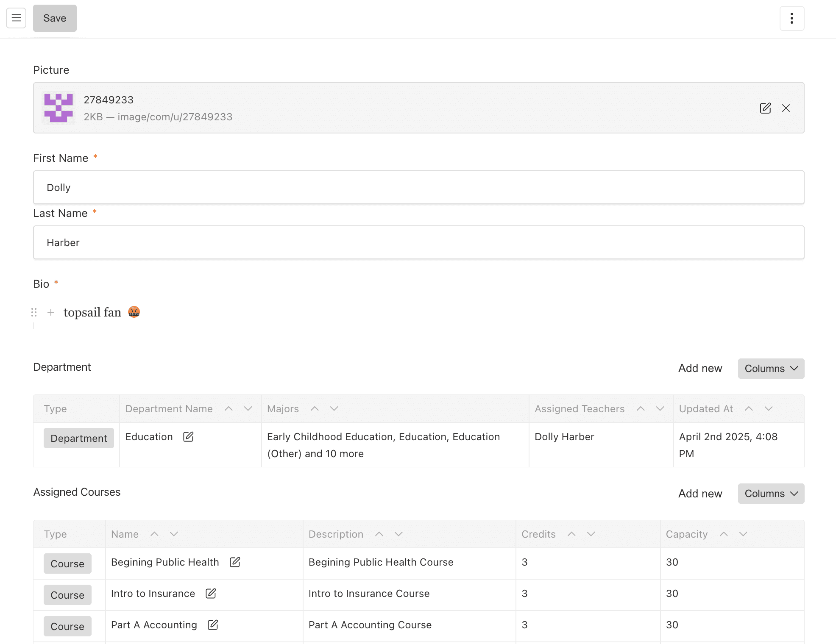Sort Assigned Teachers descending
Viewport: 836px width, 644px height.
point(660,409)
